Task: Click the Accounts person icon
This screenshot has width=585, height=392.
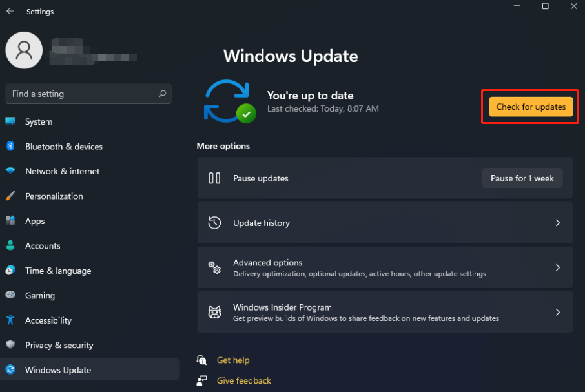Action: (x=10, y=245)
